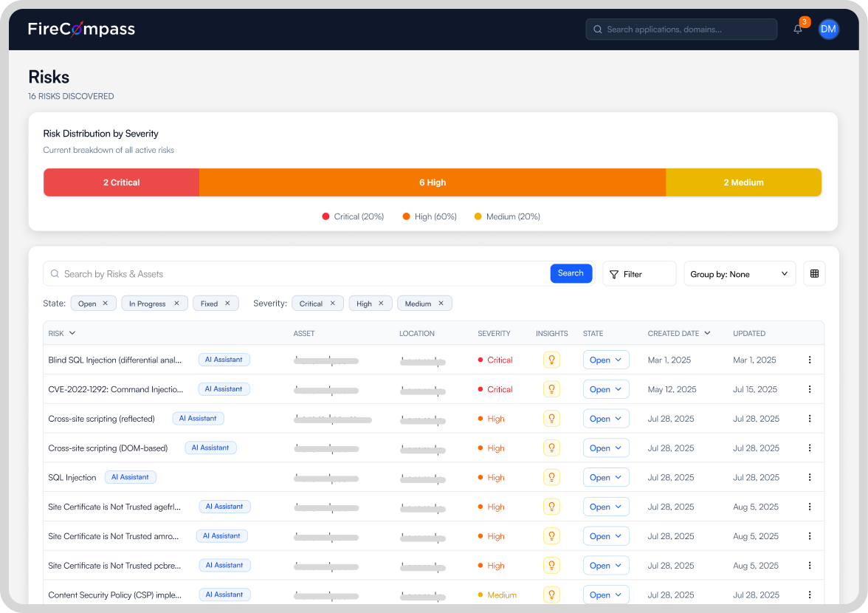Expand the Group by: None dropdown
This screenshot has width=868, height=613.
739,274
